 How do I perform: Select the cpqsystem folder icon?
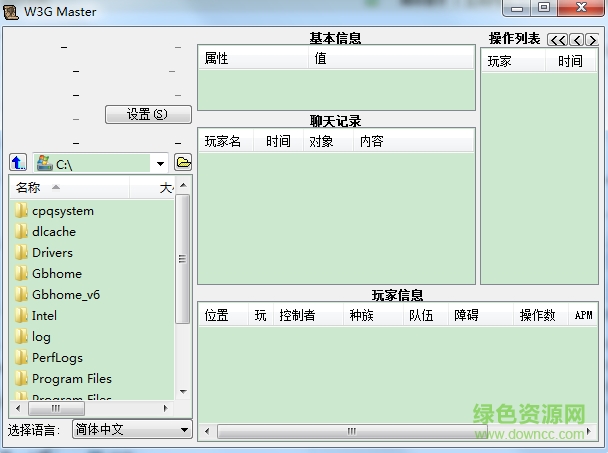pyautogui.click(x=21, y=211)
